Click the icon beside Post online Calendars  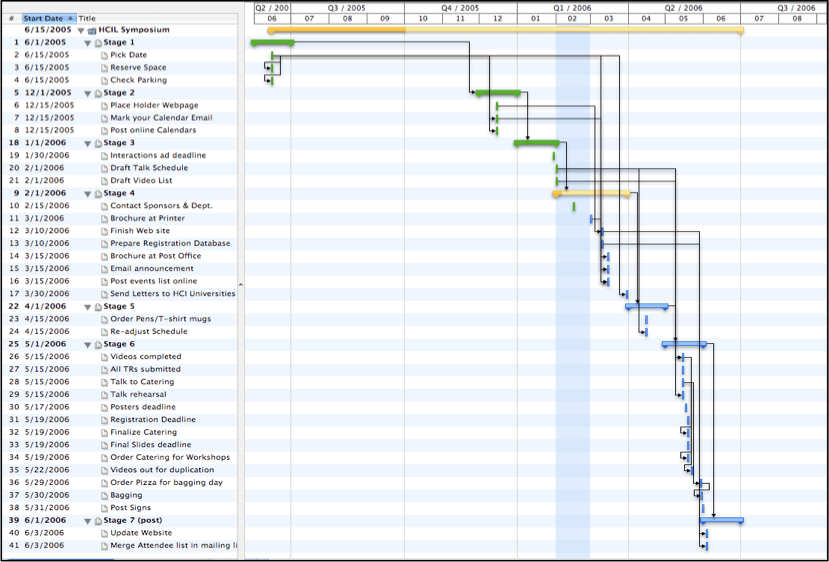coord(104,131)
